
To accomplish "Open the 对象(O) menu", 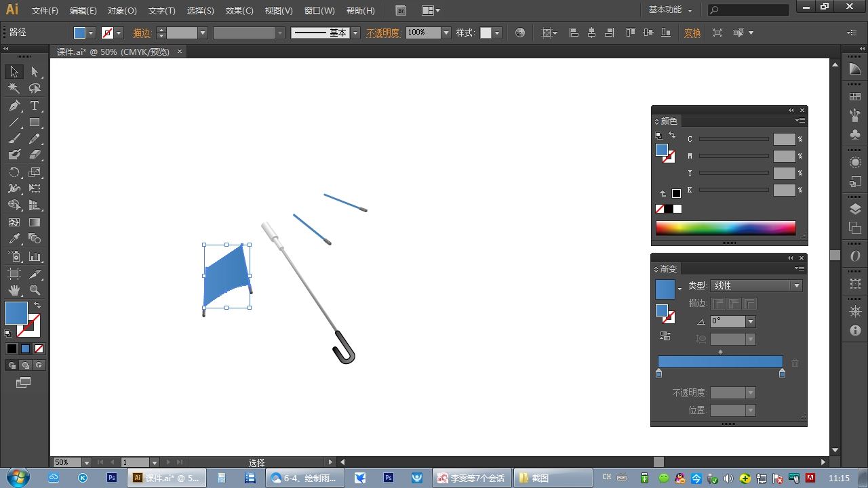I will pos(122,11).
